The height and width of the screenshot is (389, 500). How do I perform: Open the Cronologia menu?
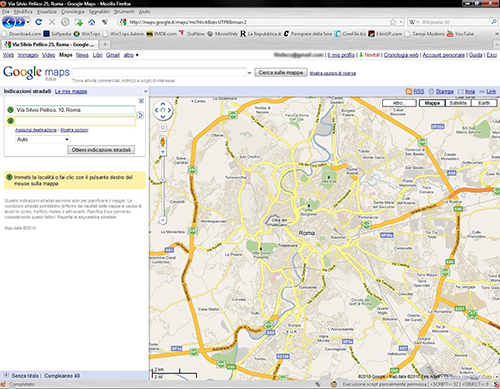point(73,12)
